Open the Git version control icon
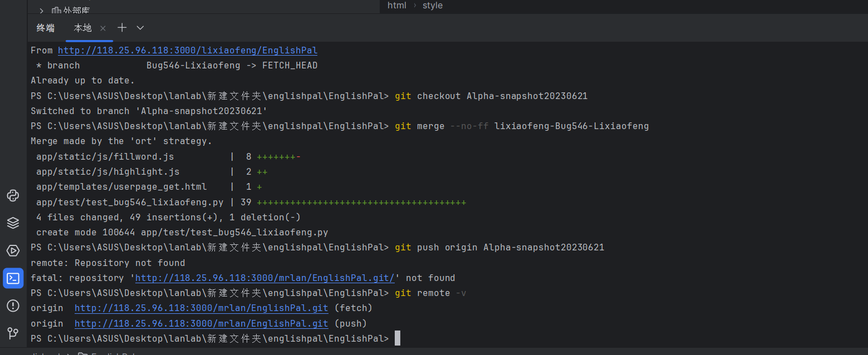The width and height of the screenshot is (868, 355). click(x=13, y=333)
